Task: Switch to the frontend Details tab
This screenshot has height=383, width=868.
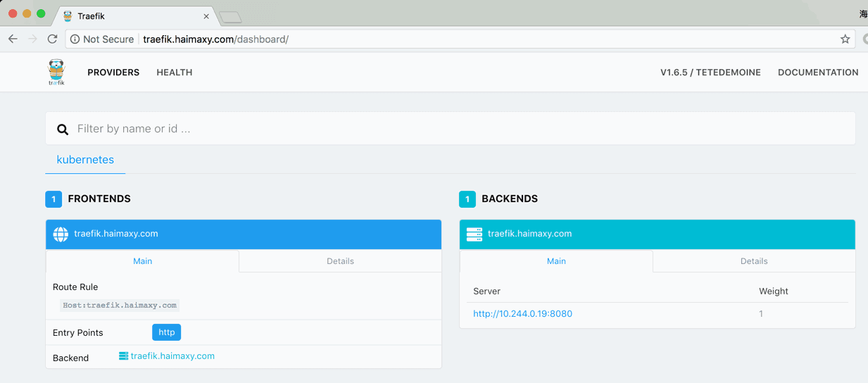Action: (x=340, y=261)
